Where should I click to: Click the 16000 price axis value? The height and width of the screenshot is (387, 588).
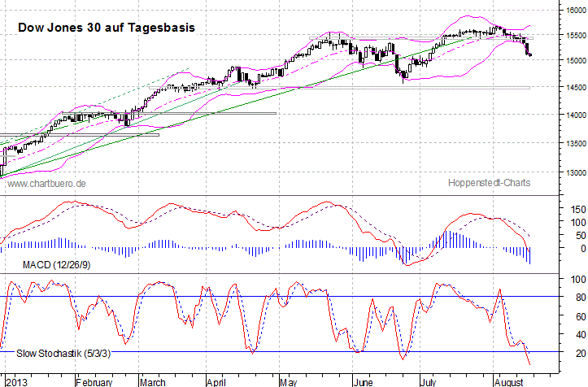coord(576,10)
